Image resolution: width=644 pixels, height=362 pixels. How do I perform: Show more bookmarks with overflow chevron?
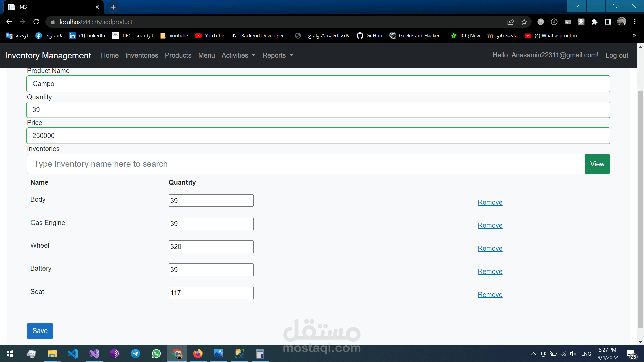(x=634, y=36)
